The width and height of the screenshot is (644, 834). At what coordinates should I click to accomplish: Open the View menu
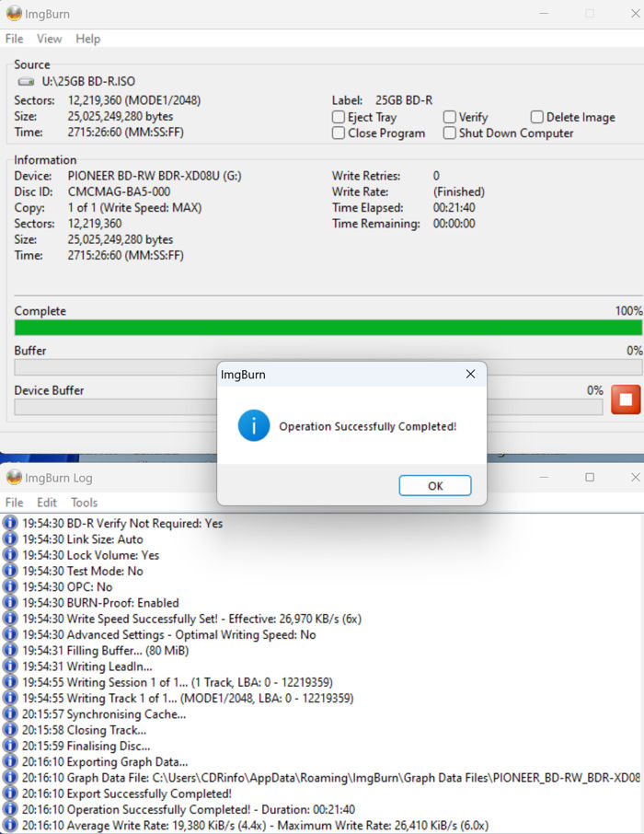click(49, 39)
